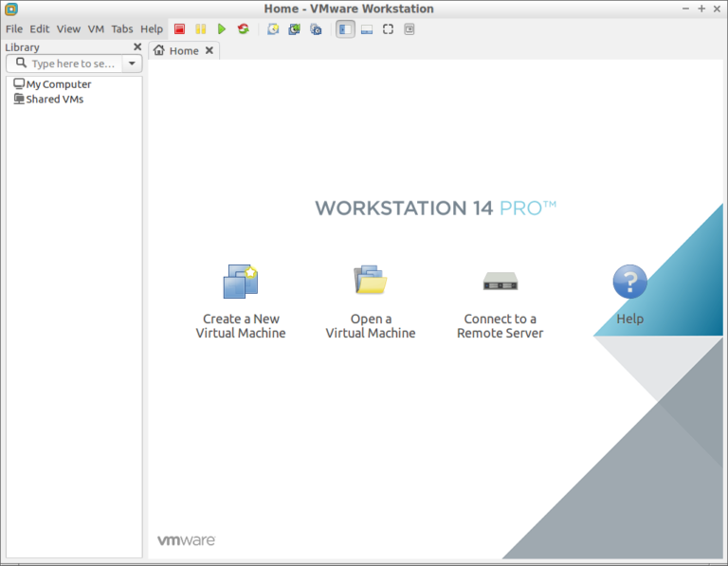Screen dimensions: 728x566
Task: Minimize the VMware Workstation window
Action: (685, 9)
